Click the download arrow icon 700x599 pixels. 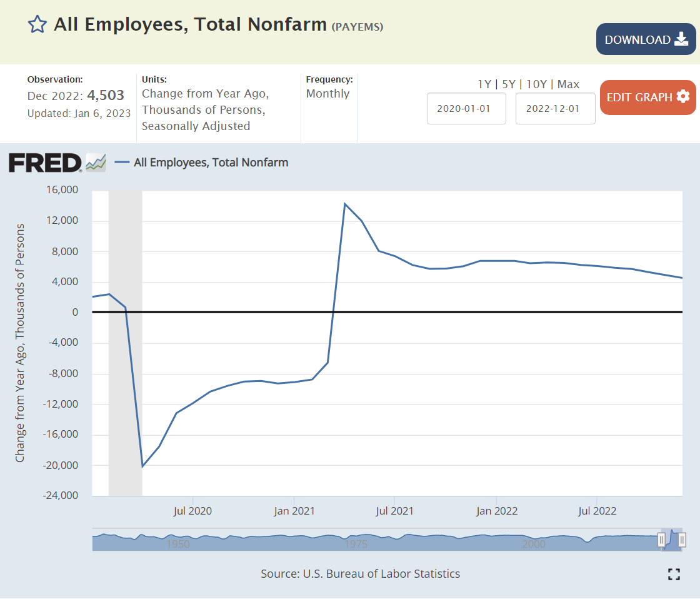(x=681, y=39)
